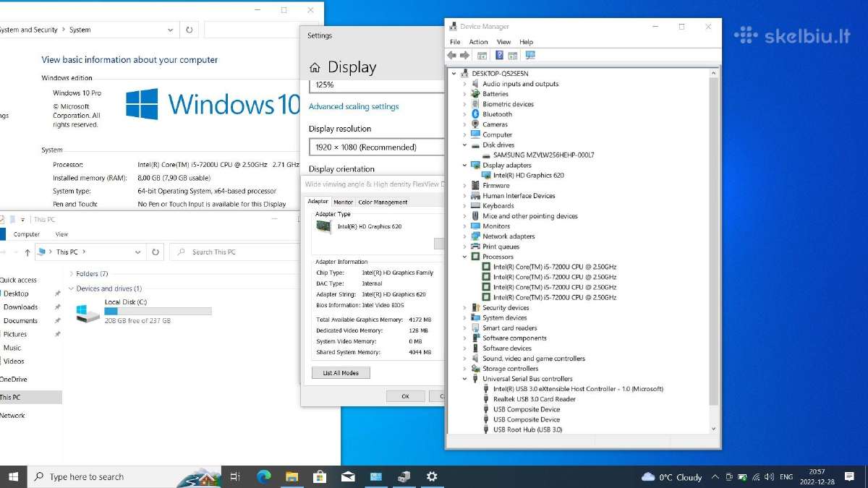Select Intel(R) HD Graphics 620 in device tree
868x488 pixels.
click(x=528, y=176)
